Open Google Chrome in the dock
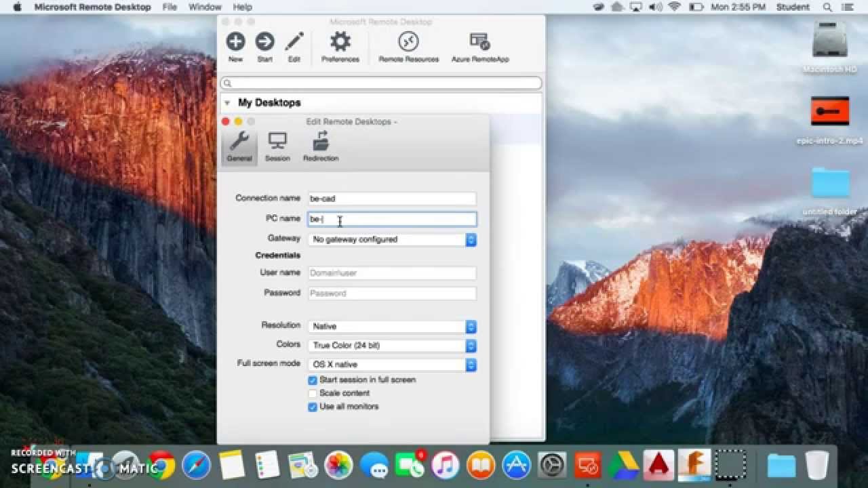This screenshot has height=488, width=868. [x=161, y=465]
